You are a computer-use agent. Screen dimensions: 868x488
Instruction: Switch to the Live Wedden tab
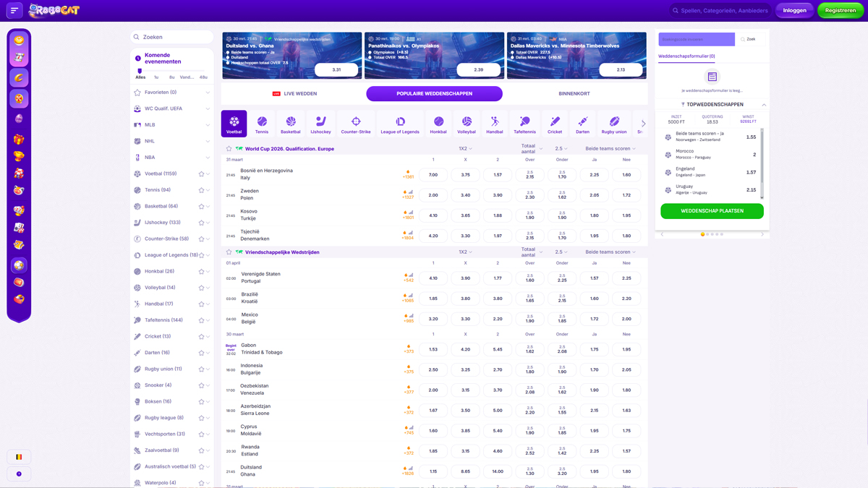294,94
